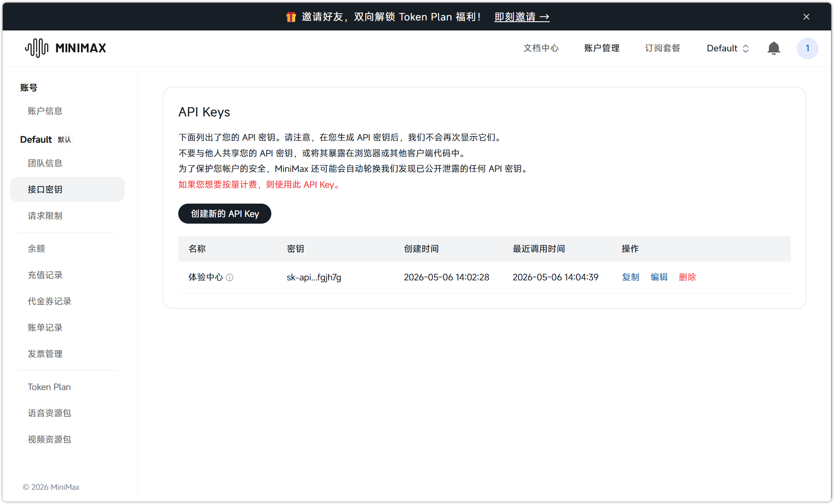The image size is (834, 504).
Task: Click the 创建时间 column header
Action: [x=421, y=249]
